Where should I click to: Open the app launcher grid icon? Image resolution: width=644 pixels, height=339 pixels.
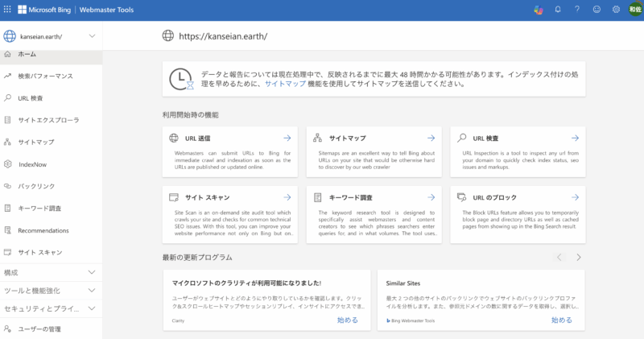7,9
